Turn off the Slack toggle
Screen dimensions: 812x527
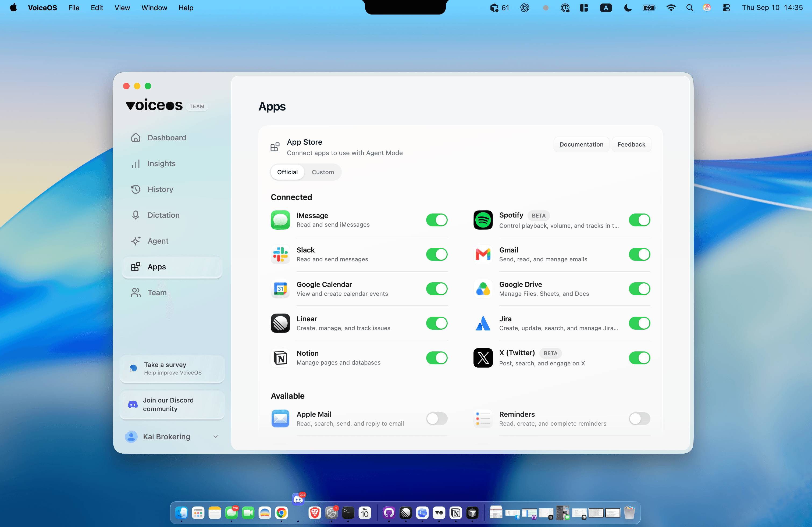(x=437, y=254)
